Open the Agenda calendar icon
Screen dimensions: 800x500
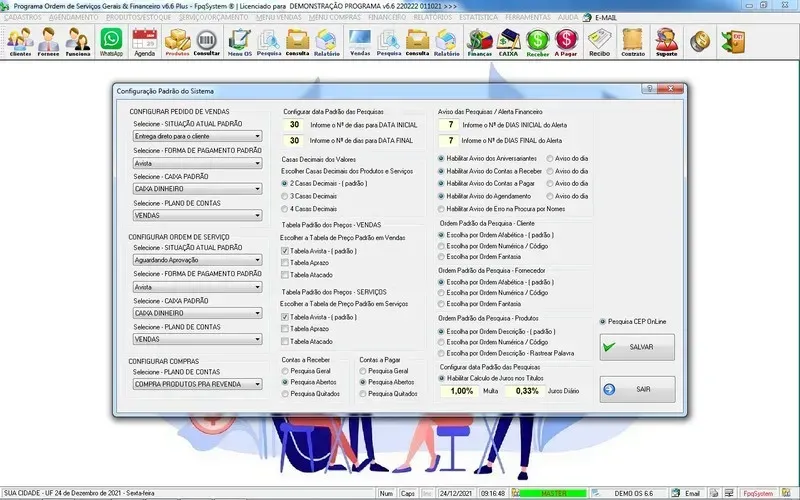[x=145, y=43]
